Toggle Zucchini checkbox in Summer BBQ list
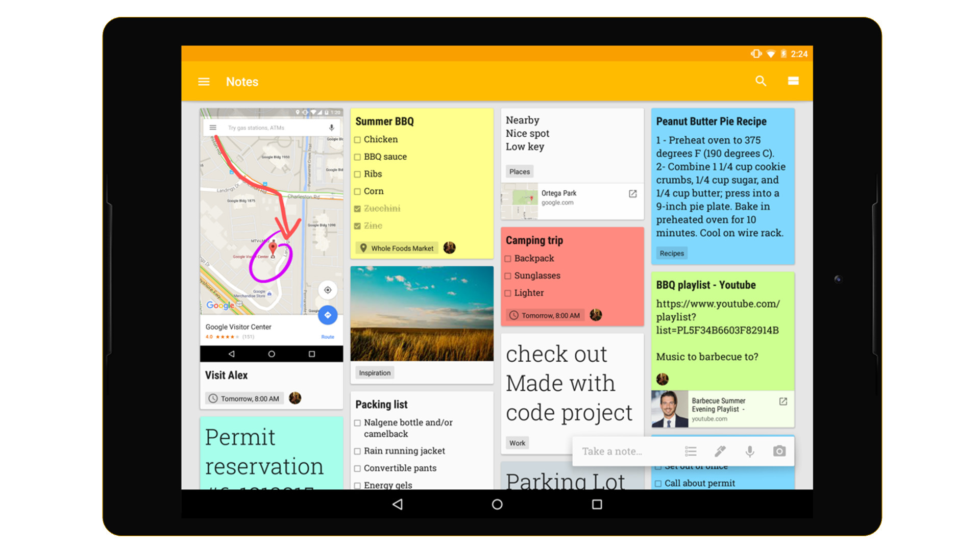Screen dimensions: 980x551 click(x=357, y=207)
